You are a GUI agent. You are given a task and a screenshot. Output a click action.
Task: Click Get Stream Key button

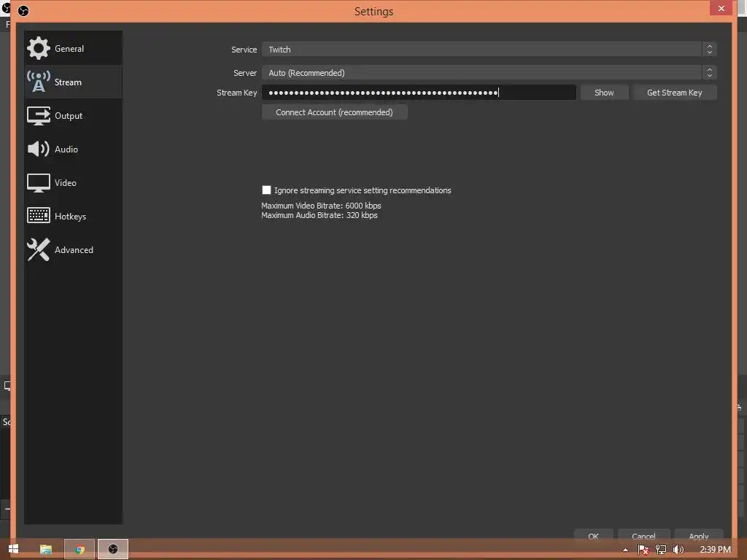coord(675,93)
